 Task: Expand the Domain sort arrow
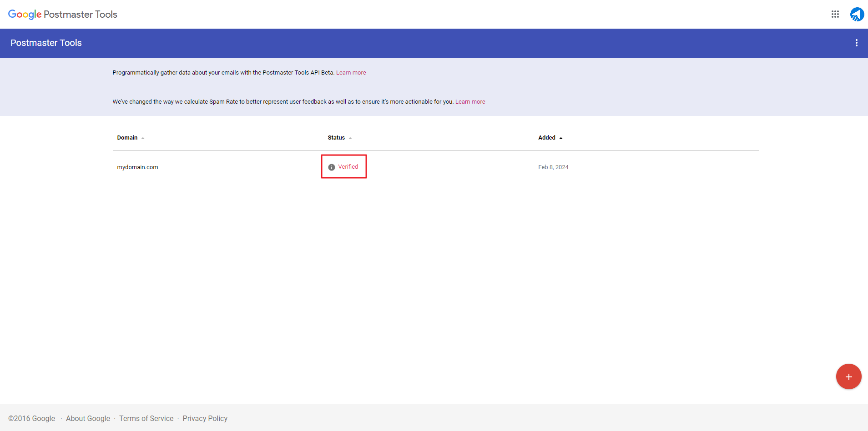[142, 138]
